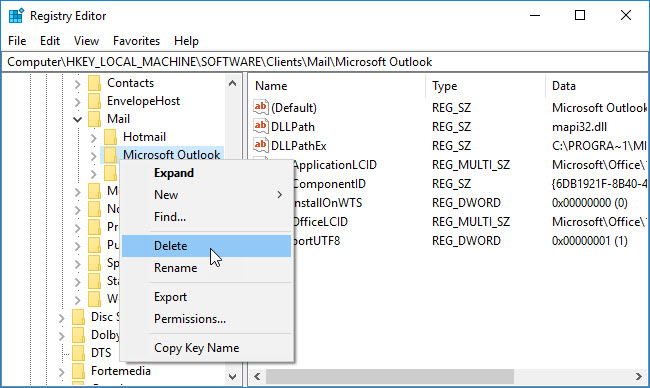
Task: Click the Fortemedia folder icon
Action: 78,371
